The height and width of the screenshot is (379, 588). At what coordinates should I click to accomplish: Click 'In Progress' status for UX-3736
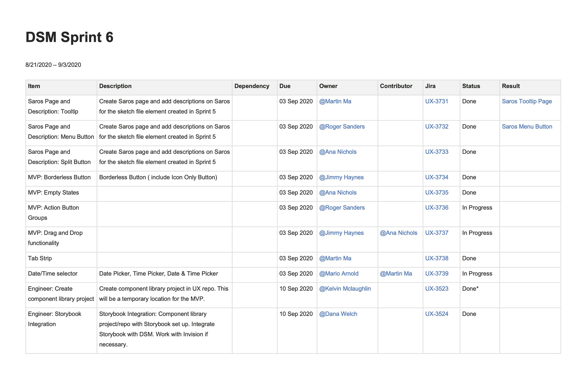click(x=477, y=208)
